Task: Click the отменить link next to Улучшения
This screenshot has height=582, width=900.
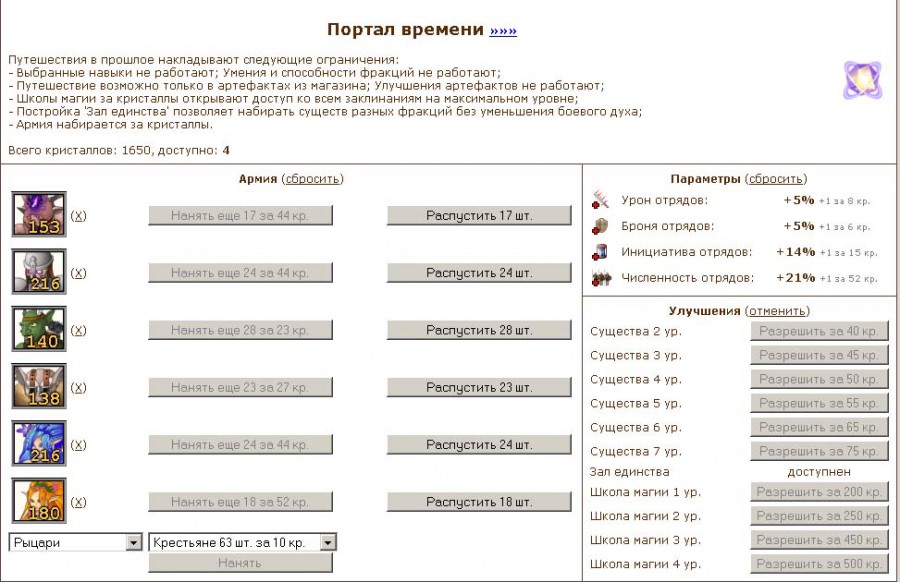Action: (x=778, y=311)
